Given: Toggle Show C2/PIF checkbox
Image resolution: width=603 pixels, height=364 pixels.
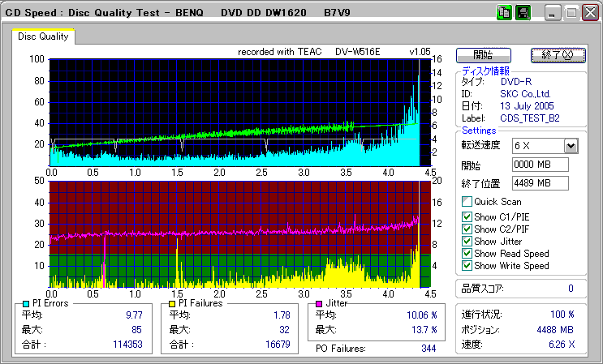Looking at the screenshot, I should [x=467, y=229].
